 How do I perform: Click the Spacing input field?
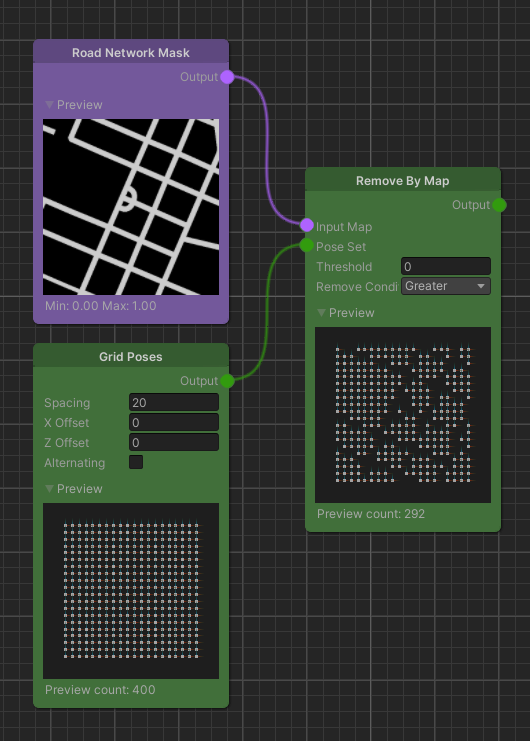(174, 402)
